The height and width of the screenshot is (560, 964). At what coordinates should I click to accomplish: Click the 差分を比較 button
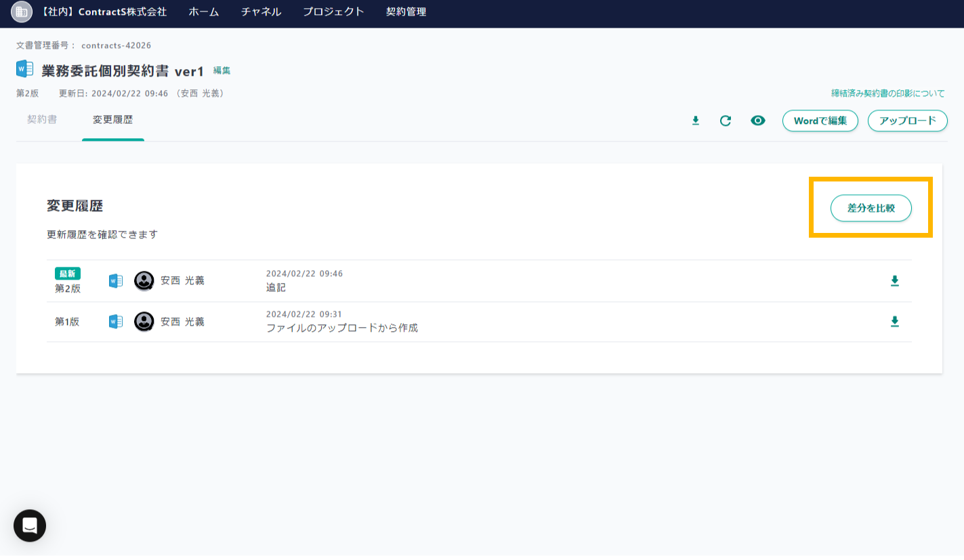[x=871, y=208]
